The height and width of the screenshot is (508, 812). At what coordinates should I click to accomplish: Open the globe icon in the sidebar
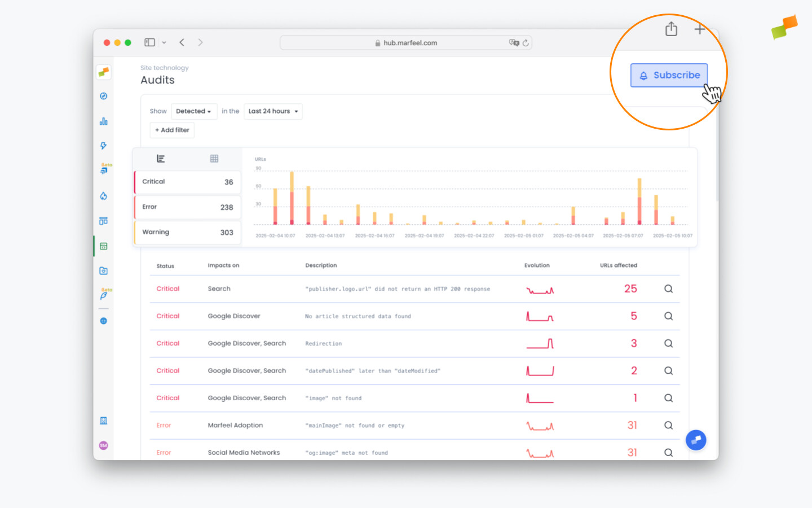coord(103,321)
